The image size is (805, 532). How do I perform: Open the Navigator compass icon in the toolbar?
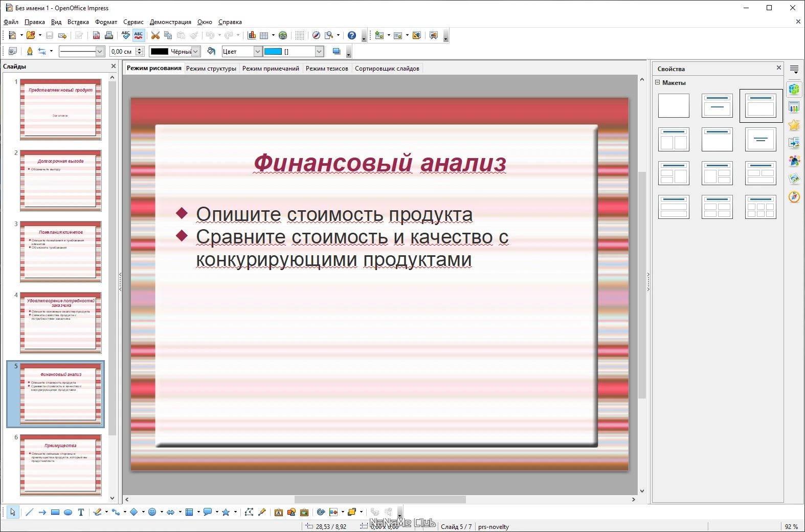(316, 35)
